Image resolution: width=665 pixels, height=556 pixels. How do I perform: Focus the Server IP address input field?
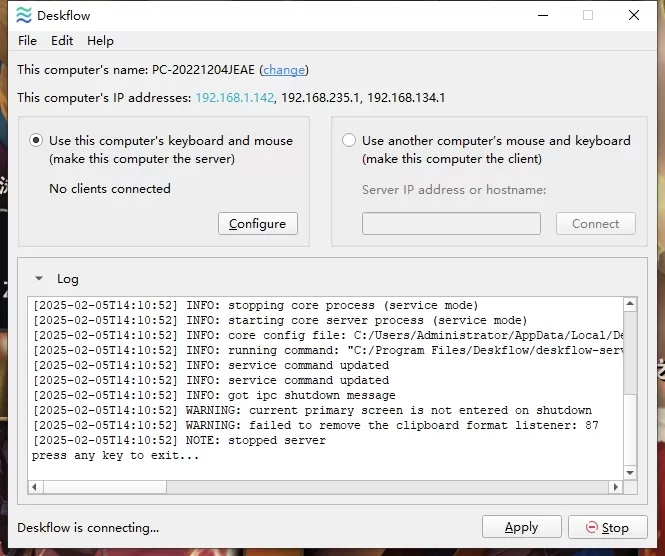[x=451, y=224]
